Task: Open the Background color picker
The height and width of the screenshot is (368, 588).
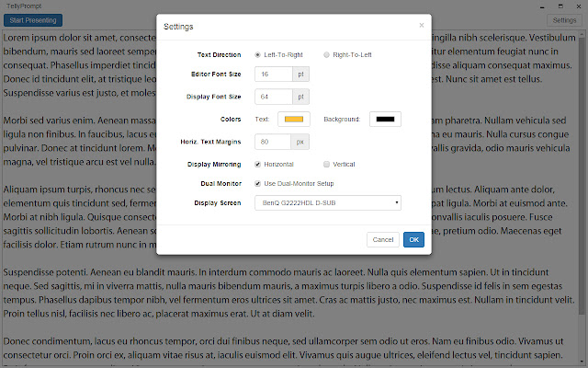Action: [385, 119]
